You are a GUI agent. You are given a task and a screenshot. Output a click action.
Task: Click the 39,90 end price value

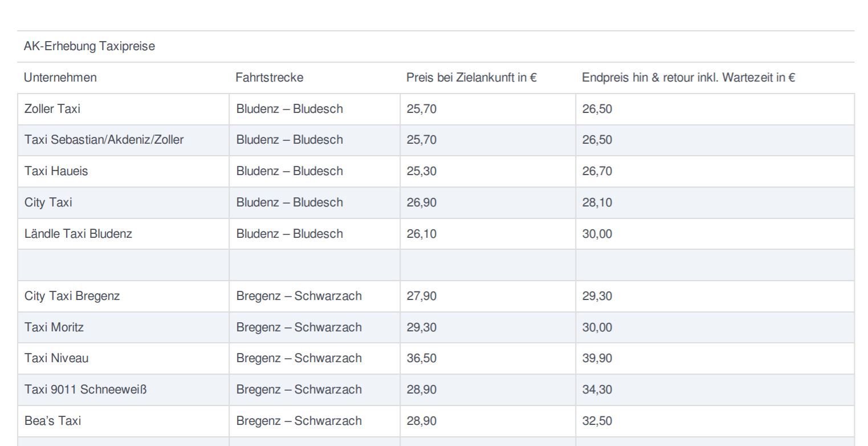point(597,358)
